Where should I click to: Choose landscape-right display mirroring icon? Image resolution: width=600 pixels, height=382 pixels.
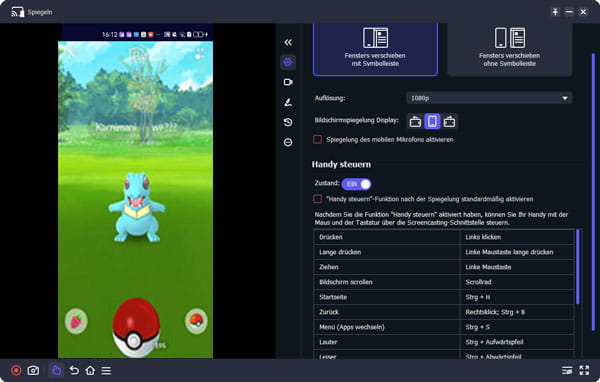point(449,122)
